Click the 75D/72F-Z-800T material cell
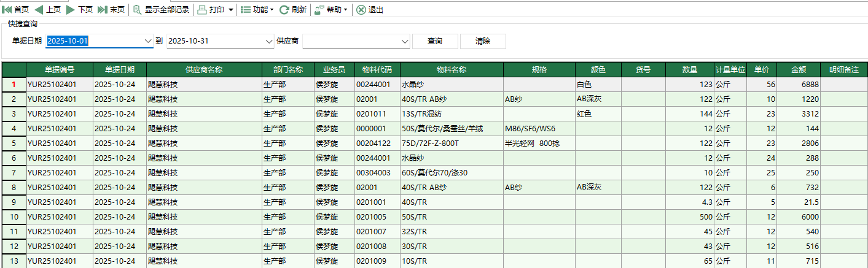 [452, 143]
